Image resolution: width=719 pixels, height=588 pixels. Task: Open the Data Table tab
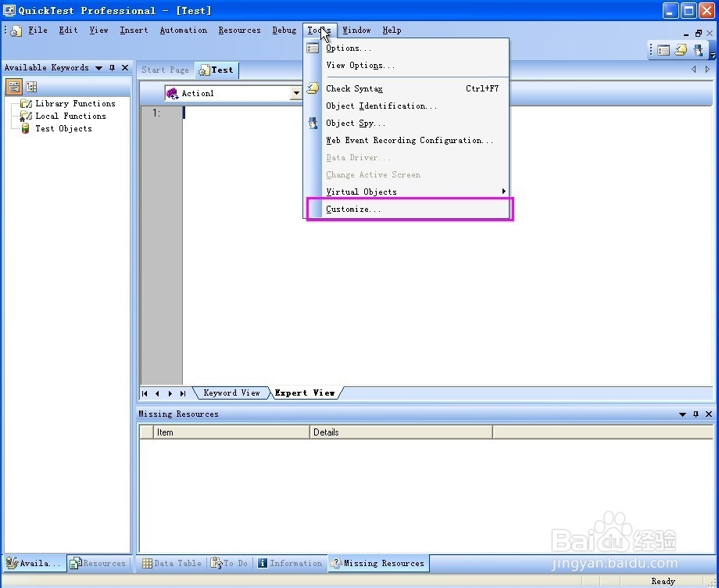172,563
